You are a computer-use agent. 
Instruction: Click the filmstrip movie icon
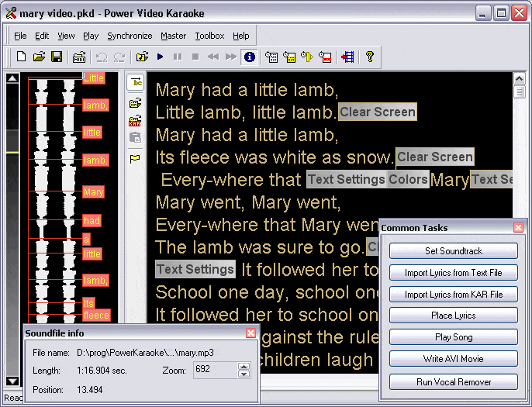(x=347, y=57)
